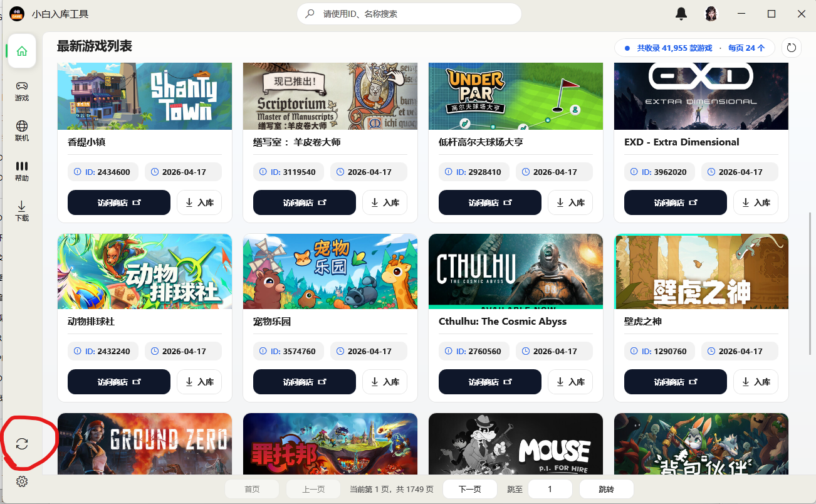Open the user avatar profile picture
This screenshot has width=816, height=504.
(711, 14)
